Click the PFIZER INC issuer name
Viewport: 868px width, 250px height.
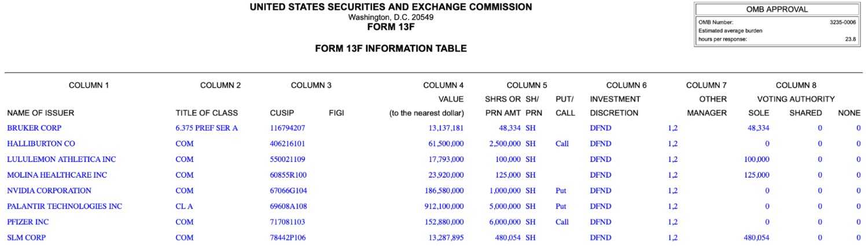[28, 222]
